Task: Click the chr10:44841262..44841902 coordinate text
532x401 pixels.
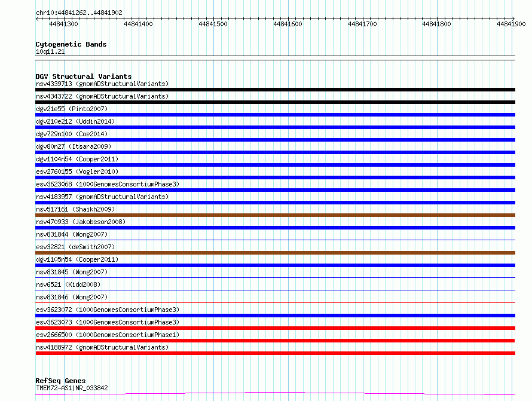Action: pos(79,13)
